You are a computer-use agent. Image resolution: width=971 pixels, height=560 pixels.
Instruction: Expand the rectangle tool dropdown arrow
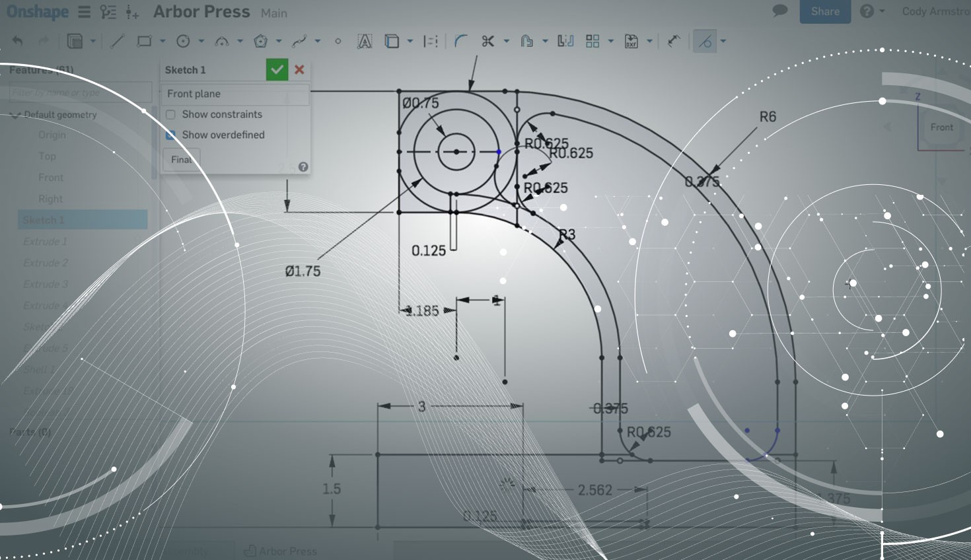[x=162, y=42]
